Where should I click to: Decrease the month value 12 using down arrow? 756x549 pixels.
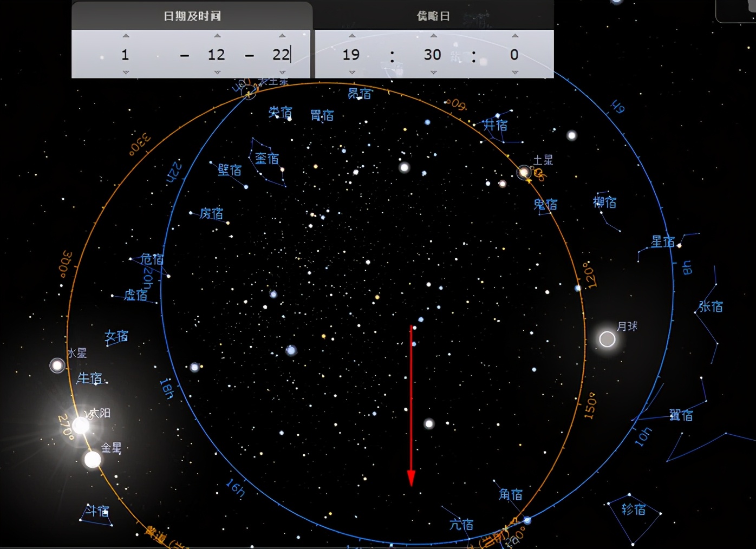(217, 73)
